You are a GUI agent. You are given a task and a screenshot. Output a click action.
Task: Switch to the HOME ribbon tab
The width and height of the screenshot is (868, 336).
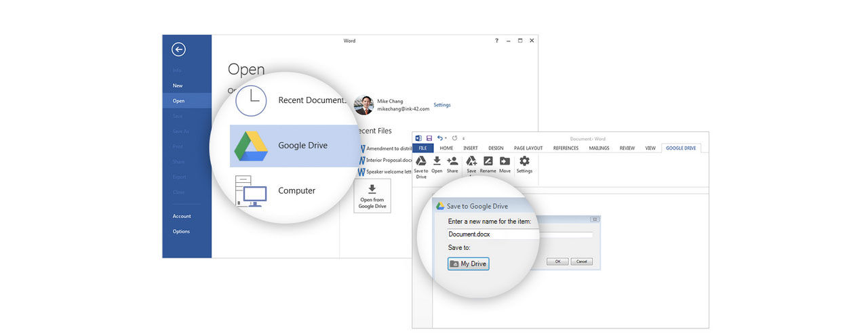[446, 148]
